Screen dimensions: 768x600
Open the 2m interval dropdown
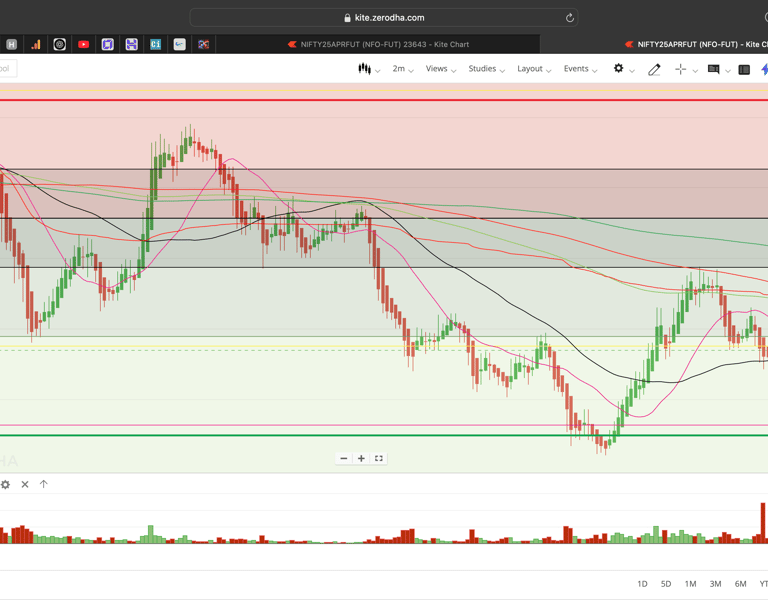click(403, 69)
